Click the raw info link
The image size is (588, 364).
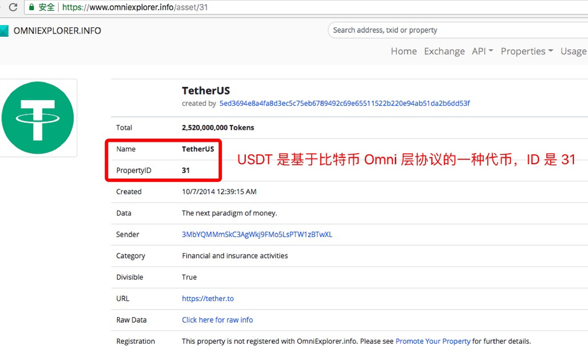pyautogui.click(x=217, y=319)
